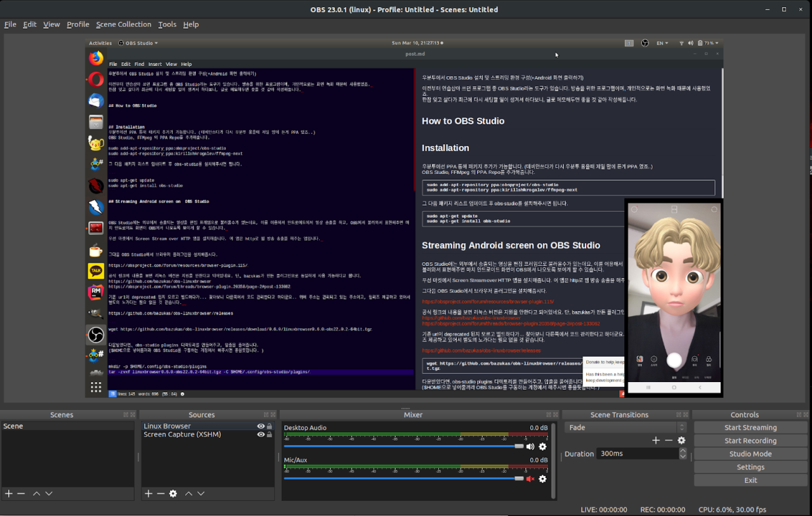This screenshot has height=516, width=812.
Task: Adjust the Mic/Aux volume slider
Action: tap(403, 479)
